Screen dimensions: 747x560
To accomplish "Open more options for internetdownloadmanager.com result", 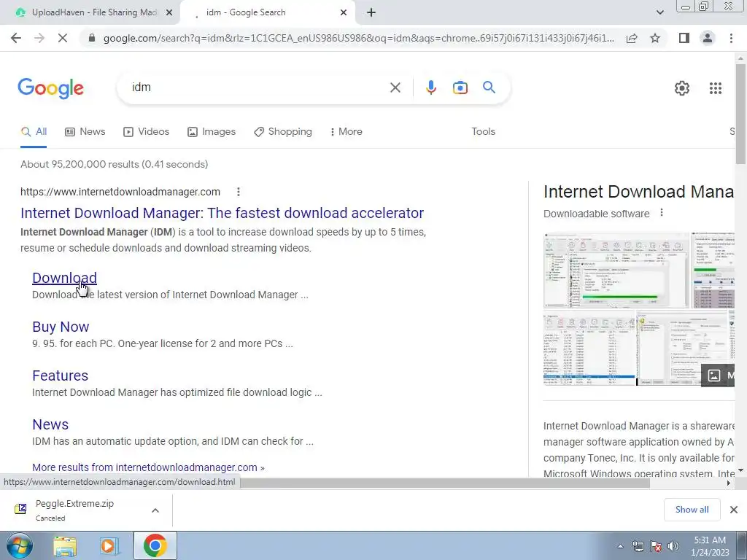I will point(239,192).
